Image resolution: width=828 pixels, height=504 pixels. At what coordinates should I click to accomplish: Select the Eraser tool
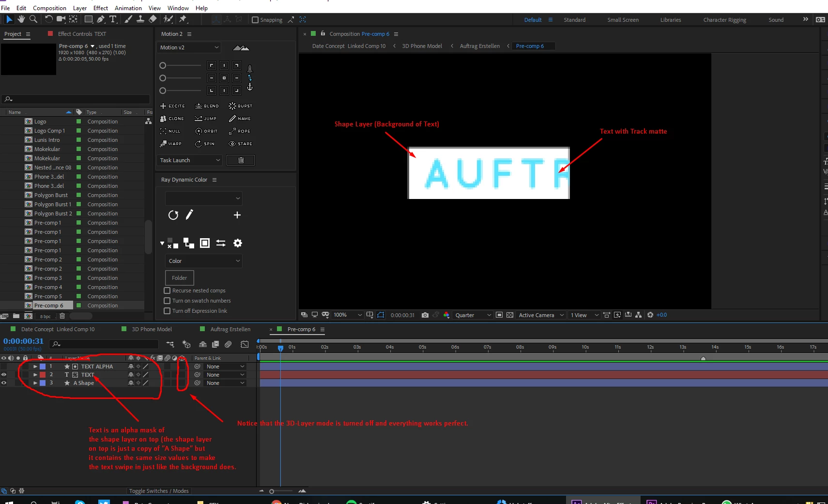(x=153, y=19)
